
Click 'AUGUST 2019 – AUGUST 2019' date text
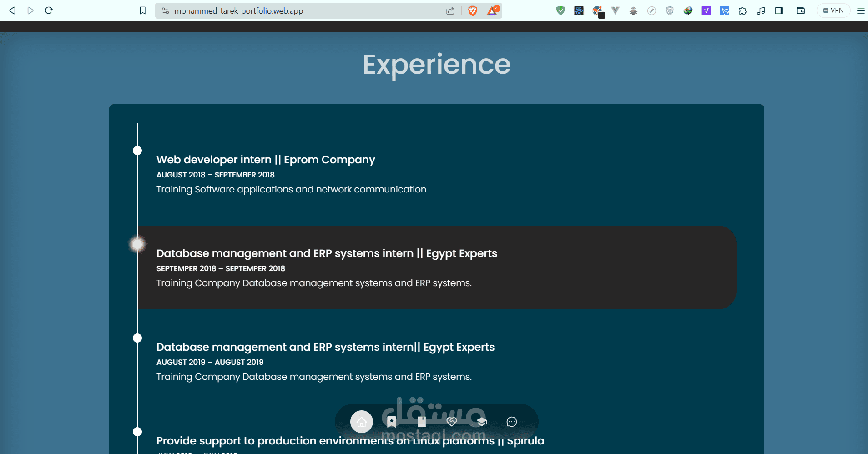[x=210, y=362]
